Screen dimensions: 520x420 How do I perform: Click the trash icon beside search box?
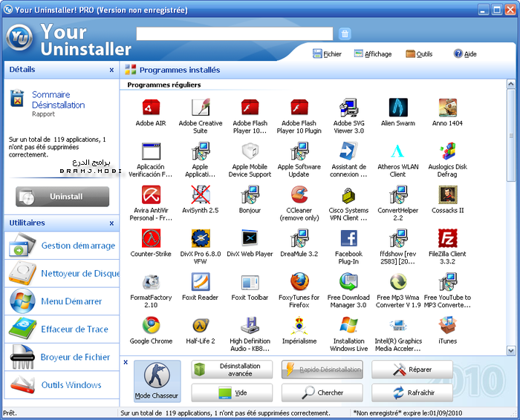click(x=345, y=34)
